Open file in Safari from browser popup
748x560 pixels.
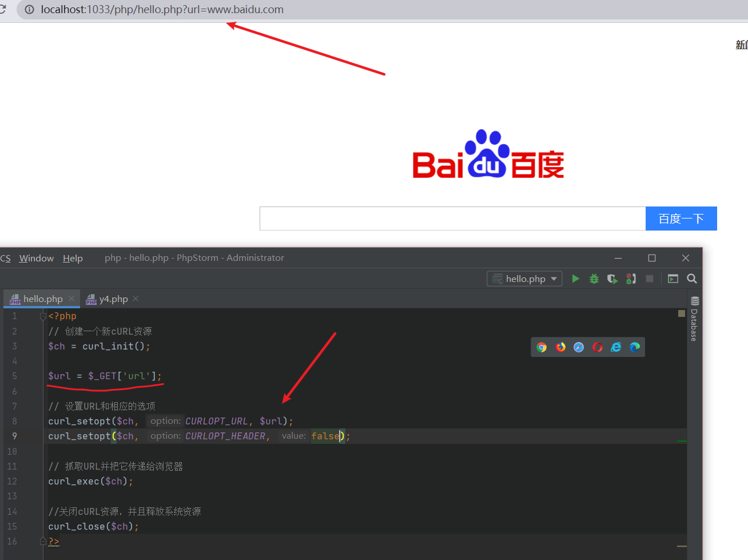pos(579,347)
